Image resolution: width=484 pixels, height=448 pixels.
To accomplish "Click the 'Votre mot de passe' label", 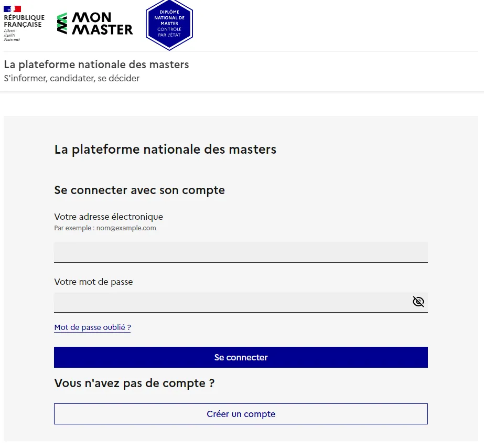I will (93, 282).
